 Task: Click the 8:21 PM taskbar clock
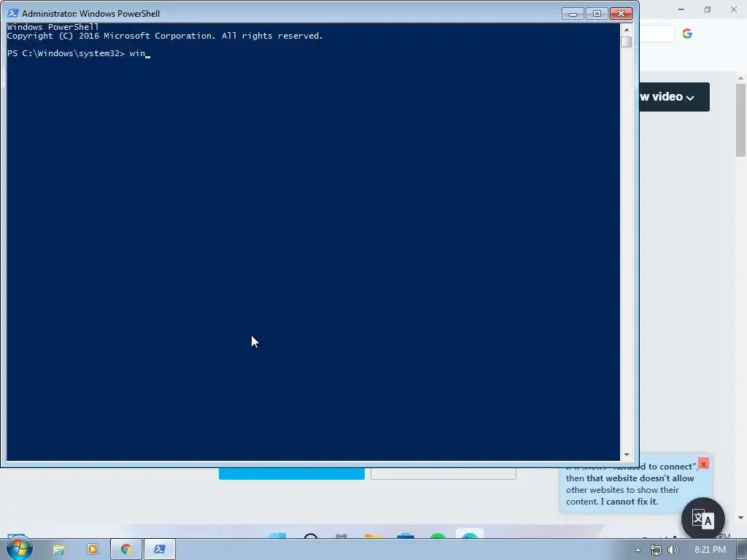point(710,550)
